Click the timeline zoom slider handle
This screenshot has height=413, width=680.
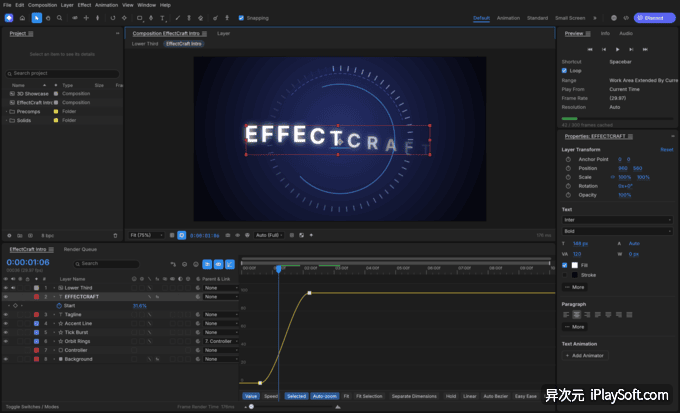click(x=251, y=407)
